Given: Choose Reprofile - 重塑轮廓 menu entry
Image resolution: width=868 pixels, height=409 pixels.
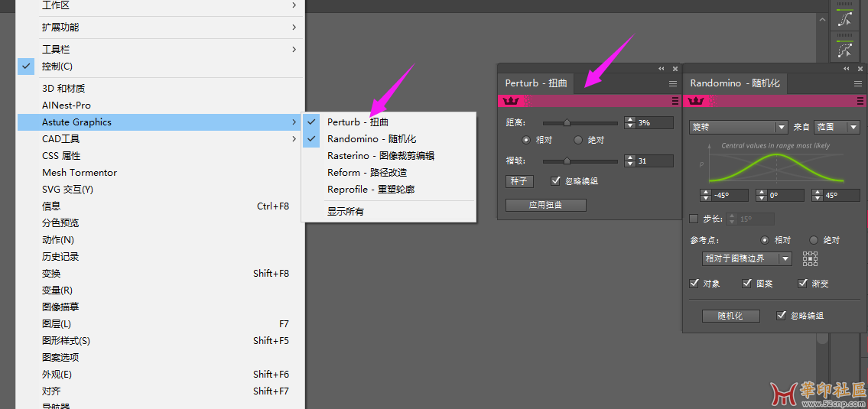Looking at the screenshot, I should tap(388, 190).
